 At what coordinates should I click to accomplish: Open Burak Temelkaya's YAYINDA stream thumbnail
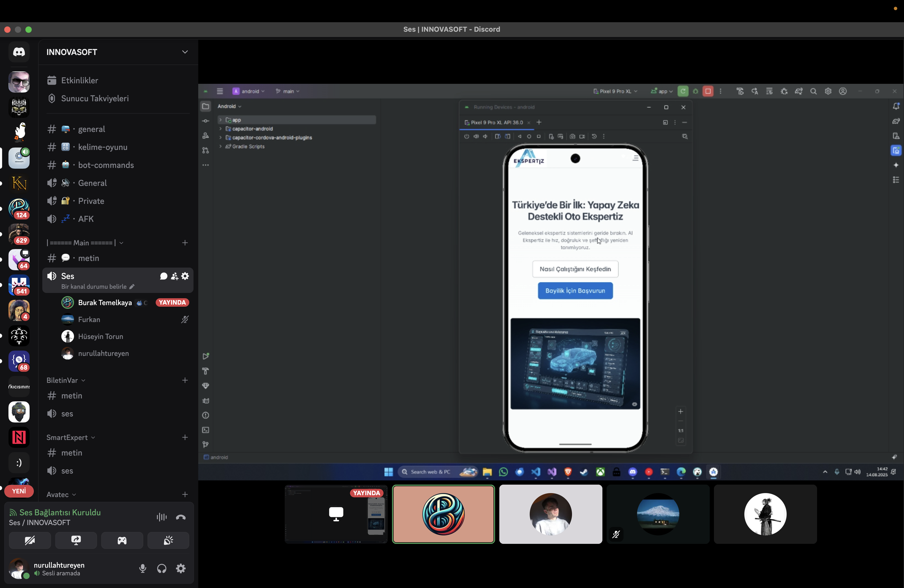[336, 514]
